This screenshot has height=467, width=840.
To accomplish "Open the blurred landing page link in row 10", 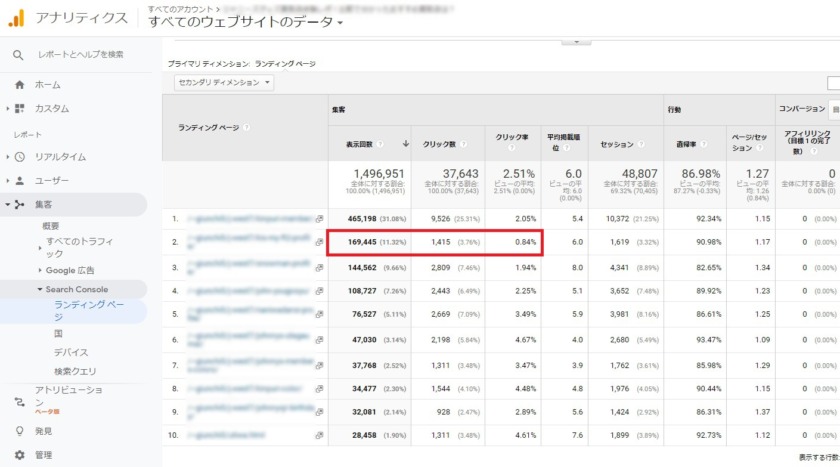I will tap(226, 435).
